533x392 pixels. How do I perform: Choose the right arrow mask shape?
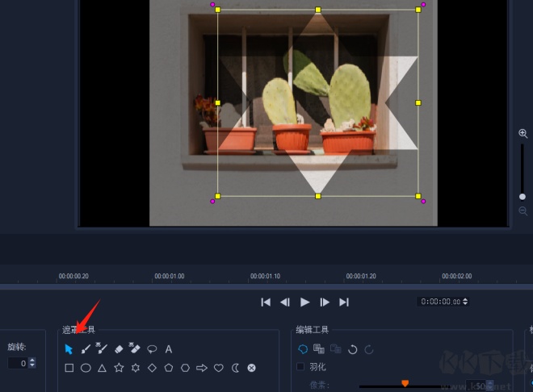pos(202,368)
